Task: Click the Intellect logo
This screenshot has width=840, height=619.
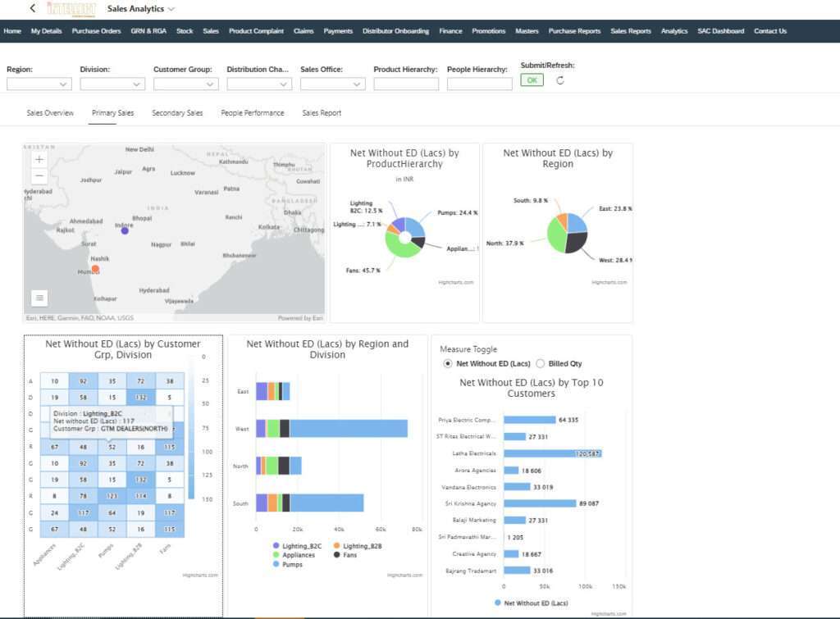Action: 71,9
